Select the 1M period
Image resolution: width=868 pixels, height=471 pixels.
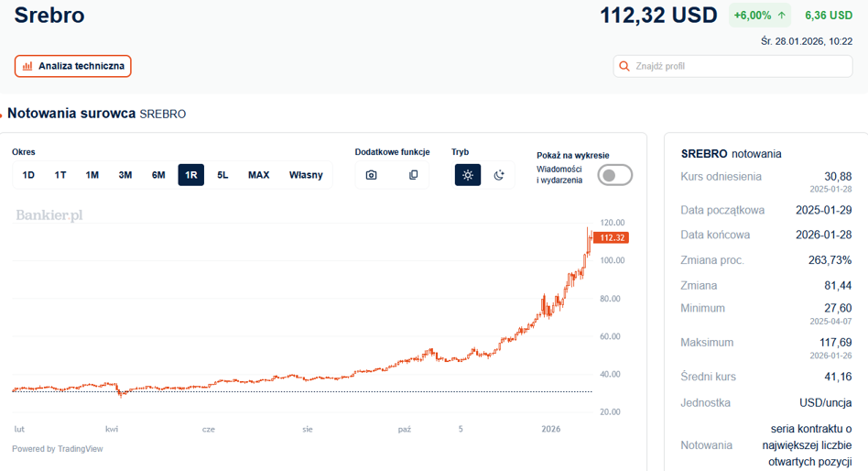[92, 175]
